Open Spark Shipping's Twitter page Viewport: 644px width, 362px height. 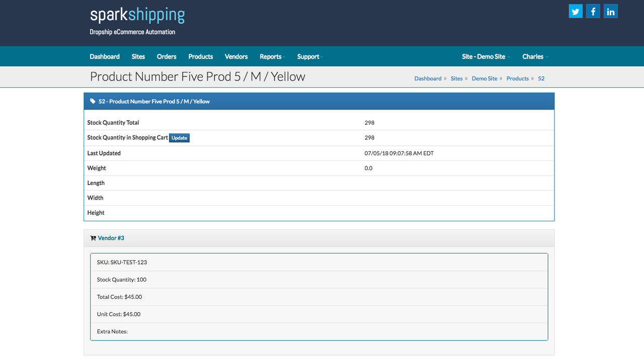click(575, 11)
